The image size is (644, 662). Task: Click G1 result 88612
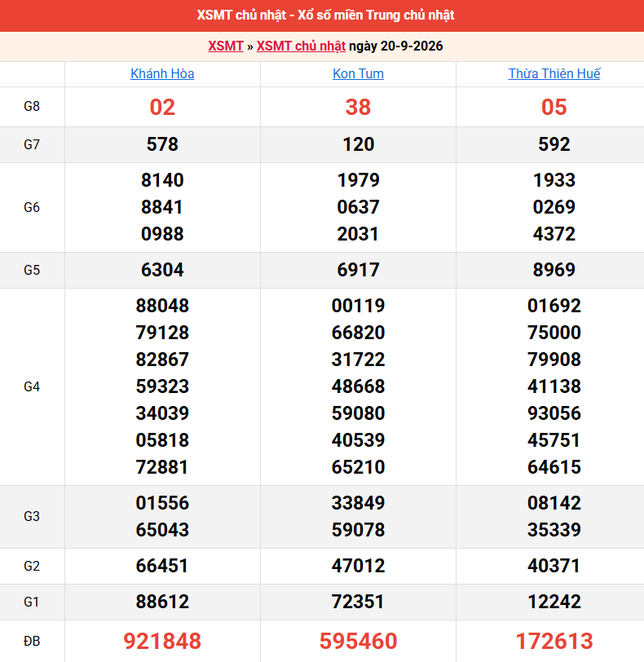[162, 602]
